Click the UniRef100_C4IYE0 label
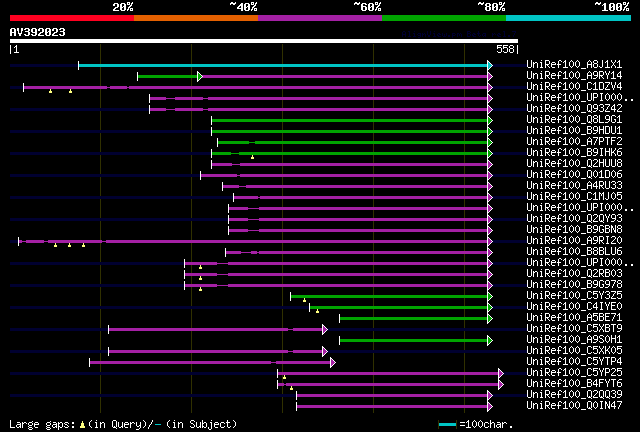The image size is (640, 432). [x=574, y=307]
